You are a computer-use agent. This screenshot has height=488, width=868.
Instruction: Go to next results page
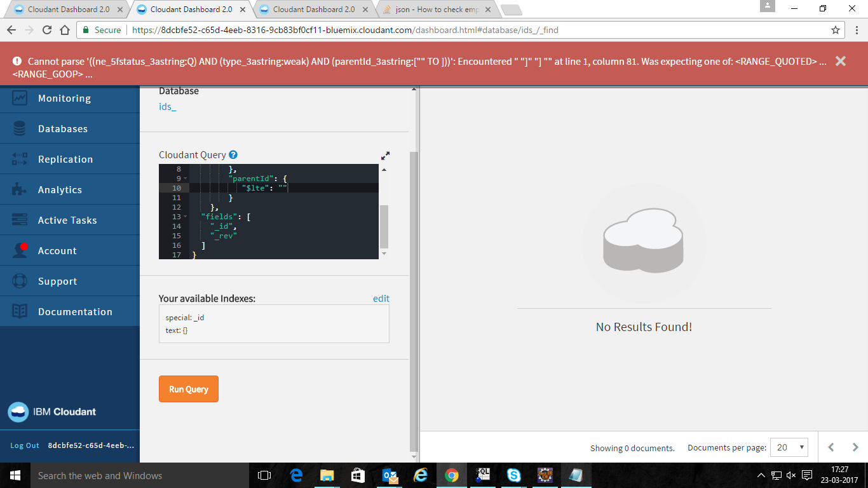click(855, 447)
